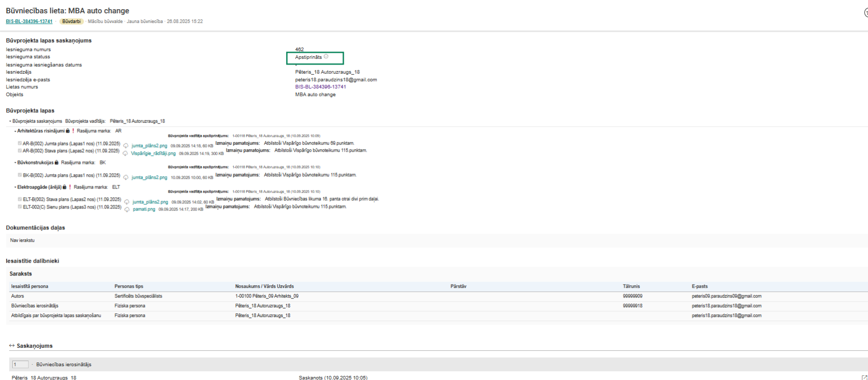Click download icon beside pamati.png
The image size is (868, 380).
[x=127, y=209]
